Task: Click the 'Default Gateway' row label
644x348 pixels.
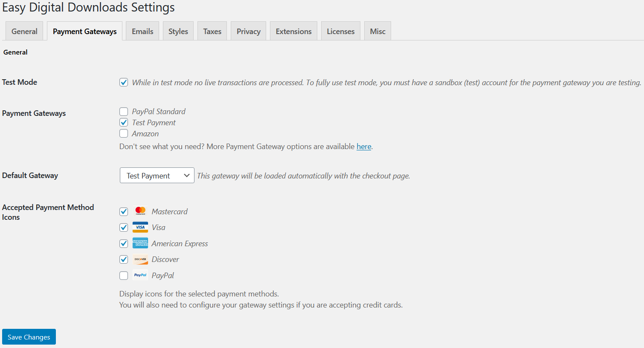Action: click(x=30, y=175)
